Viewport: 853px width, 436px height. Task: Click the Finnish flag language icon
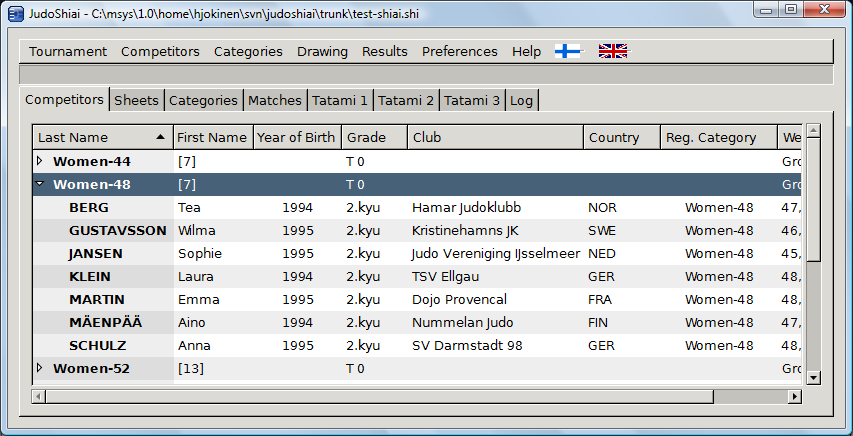pyautogui.click(x=567, y=51)
